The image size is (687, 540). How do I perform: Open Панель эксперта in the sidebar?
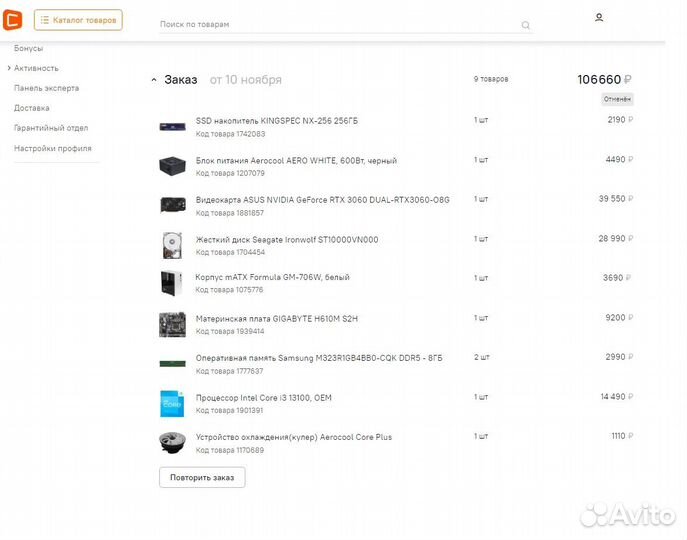pyautogui.click(x=46, y=88)
